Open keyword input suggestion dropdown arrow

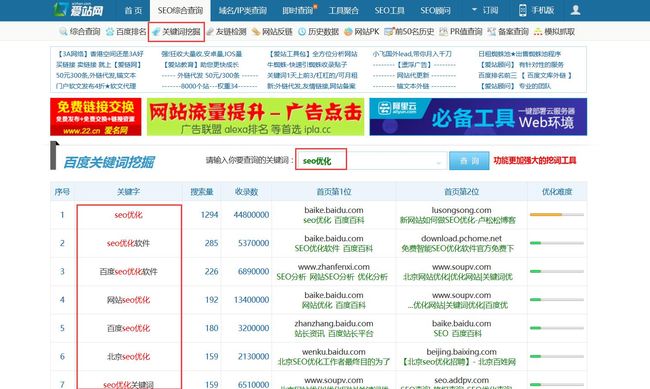(x=439, y=162)
